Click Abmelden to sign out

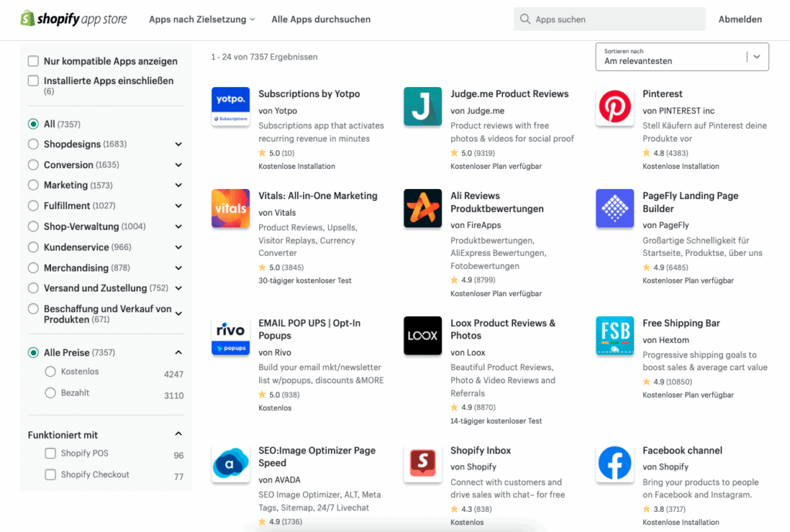click(740, 19)
